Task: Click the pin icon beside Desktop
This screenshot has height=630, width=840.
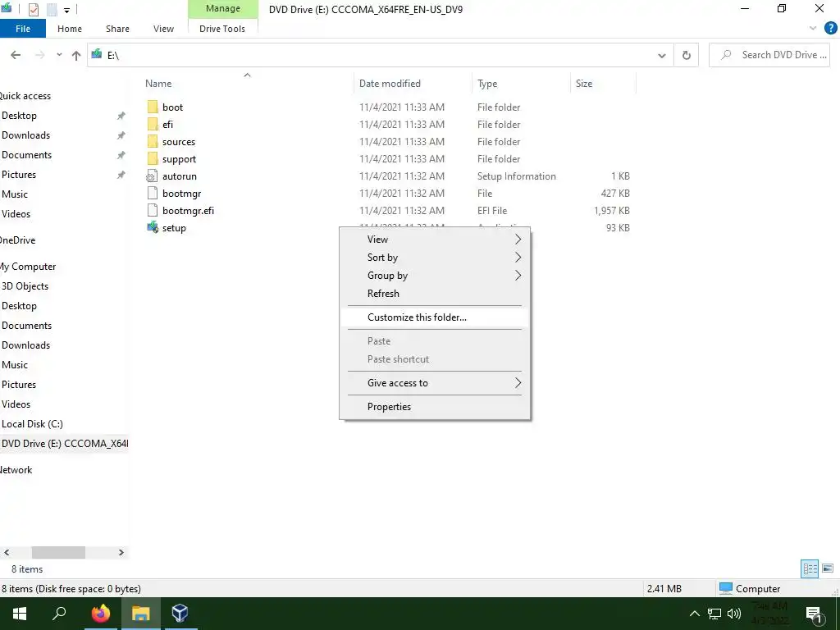Action: [121, 116]
